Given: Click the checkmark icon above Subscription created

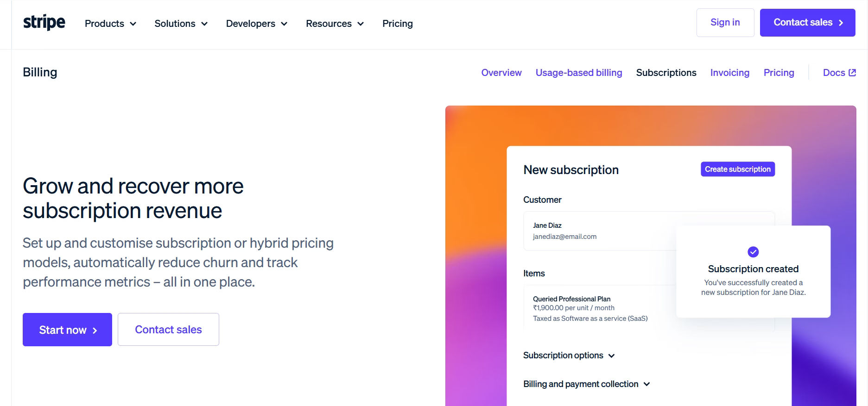Looking at the screenshot, I should pos(753,252).
